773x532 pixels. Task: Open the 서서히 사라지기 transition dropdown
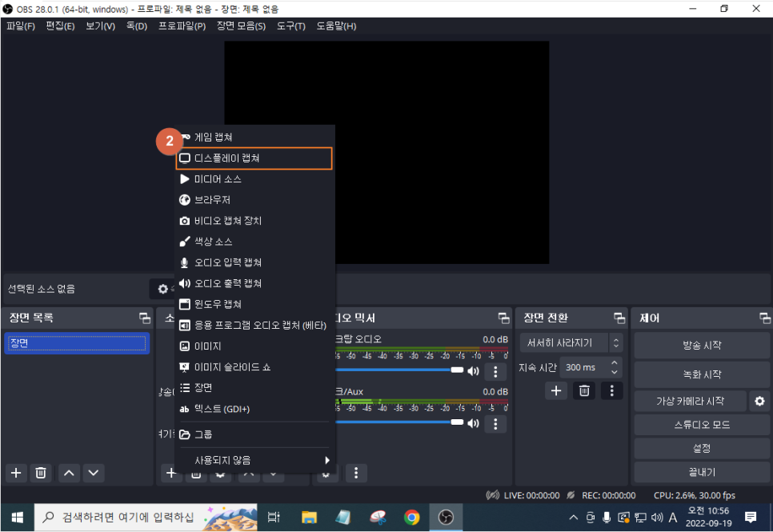coord(571,342)
